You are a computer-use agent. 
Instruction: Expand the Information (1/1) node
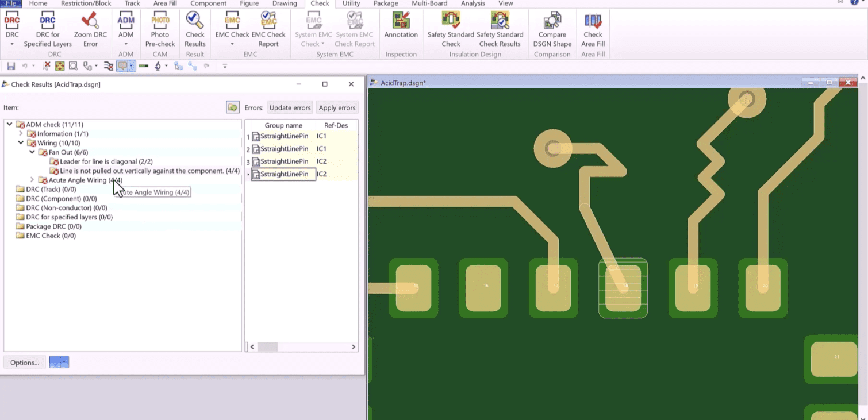point(21,133)
